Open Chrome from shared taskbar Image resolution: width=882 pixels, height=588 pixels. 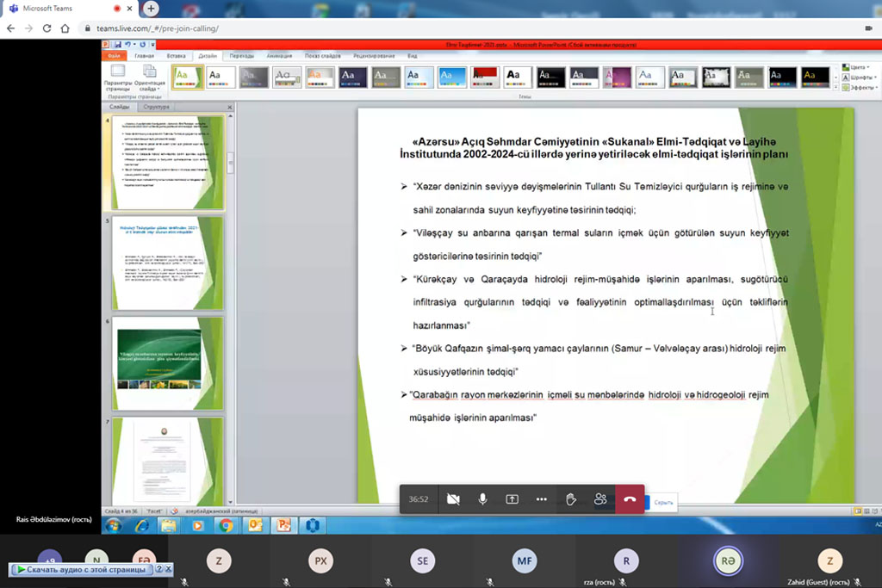coord(227,526)
